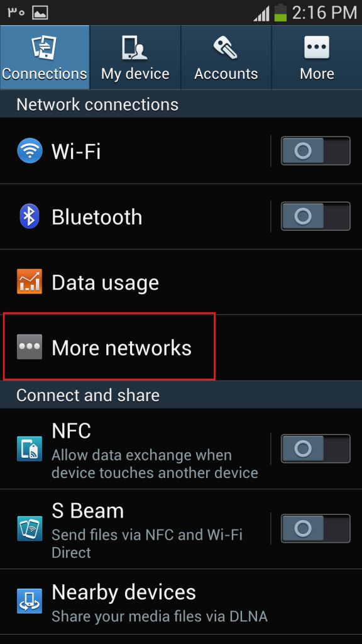Open the Accounts tab
This screenshot has height=644, width=362.
pos(226,57)
